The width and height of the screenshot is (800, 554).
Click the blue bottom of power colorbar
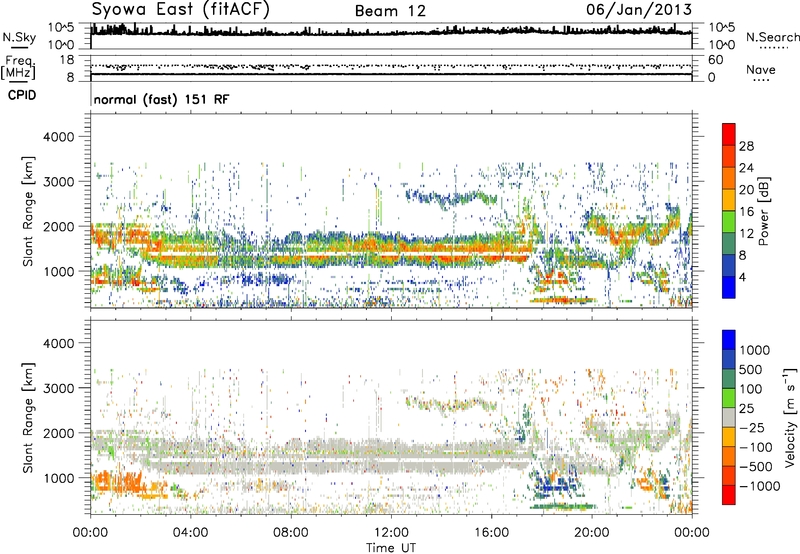[x=729, y=289]
